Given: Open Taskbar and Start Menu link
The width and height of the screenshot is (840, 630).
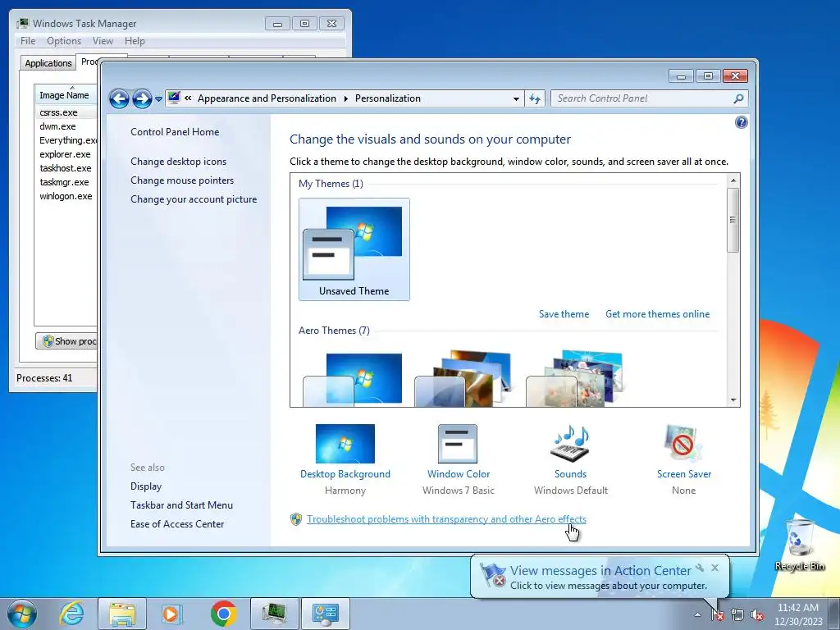Looking at the screenshot, I should [x=181, y=505].
